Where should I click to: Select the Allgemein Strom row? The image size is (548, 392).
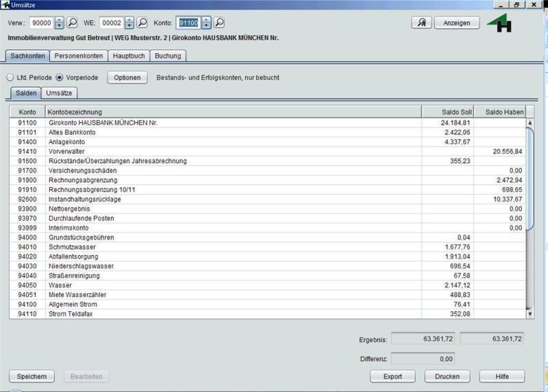click(x=267, y=304)
